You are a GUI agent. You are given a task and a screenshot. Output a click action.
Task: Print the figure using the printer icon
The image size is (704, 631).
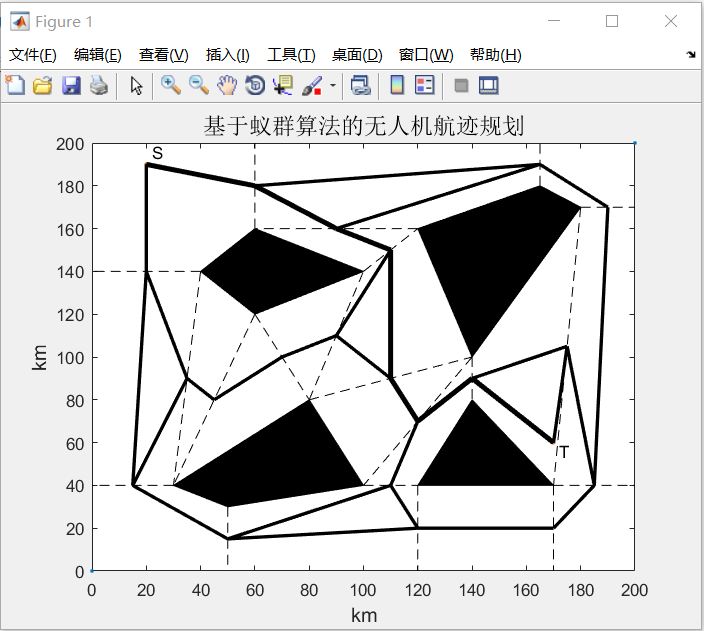tap(99, 85)
